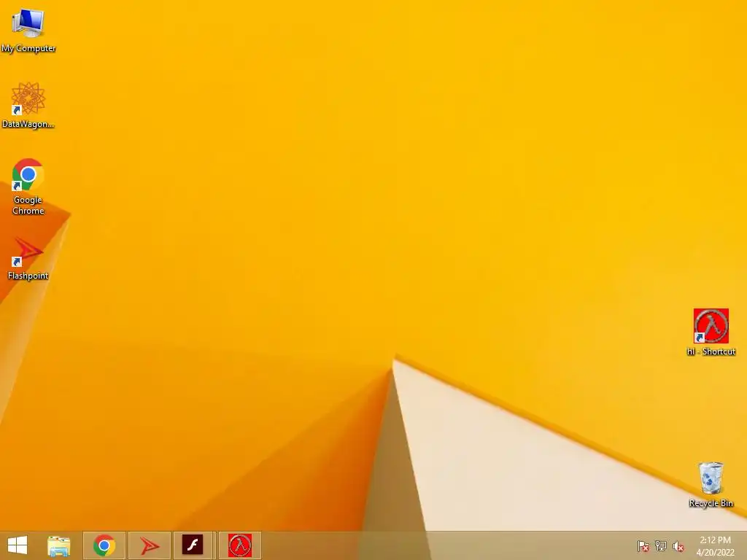Image resolution: width=747 pixels, height=560 pixels.
Task: Open File Explorer from the taskbar
Action: (58, 545)
